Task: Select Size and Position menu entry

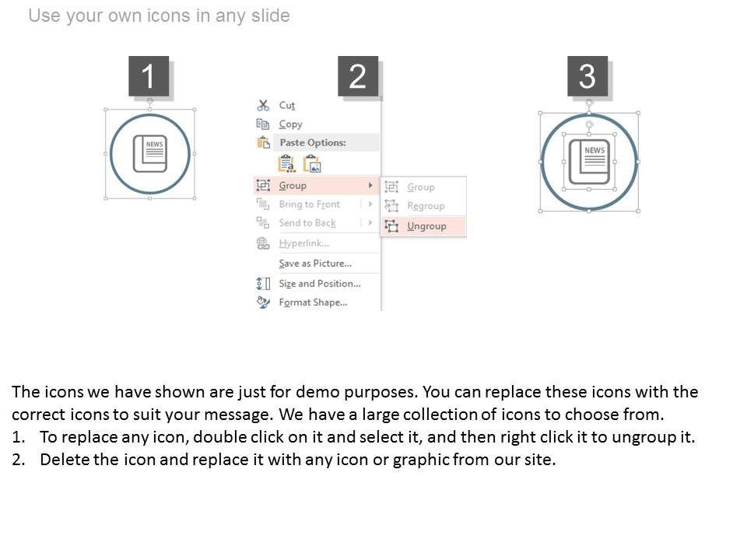Action: [320, 283]
